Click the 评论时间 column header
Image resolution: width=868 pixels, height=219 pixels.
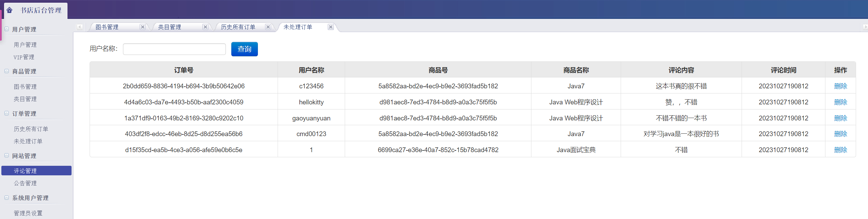(x=784, y=70)
